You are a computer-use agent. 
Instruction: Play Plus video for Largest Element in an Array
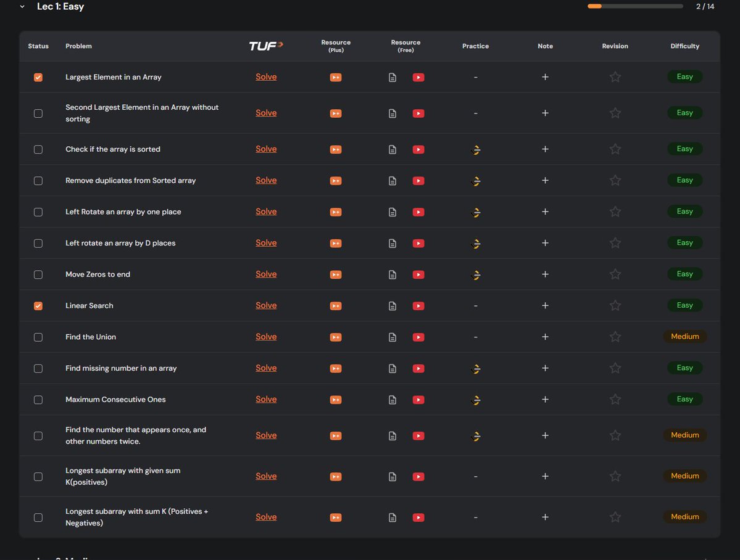click(336, 77)
